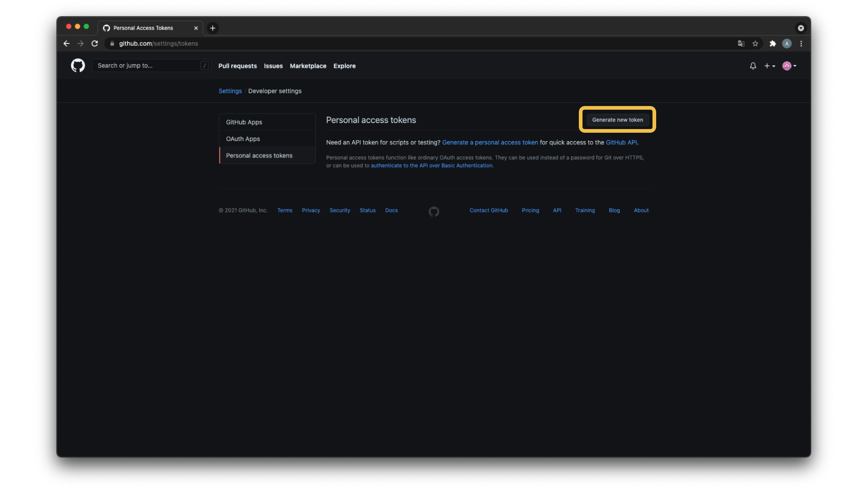The width and height of the screenshot is (868, 489).
Task: Open Explore in navigation
Action: (x=344, y=66)
